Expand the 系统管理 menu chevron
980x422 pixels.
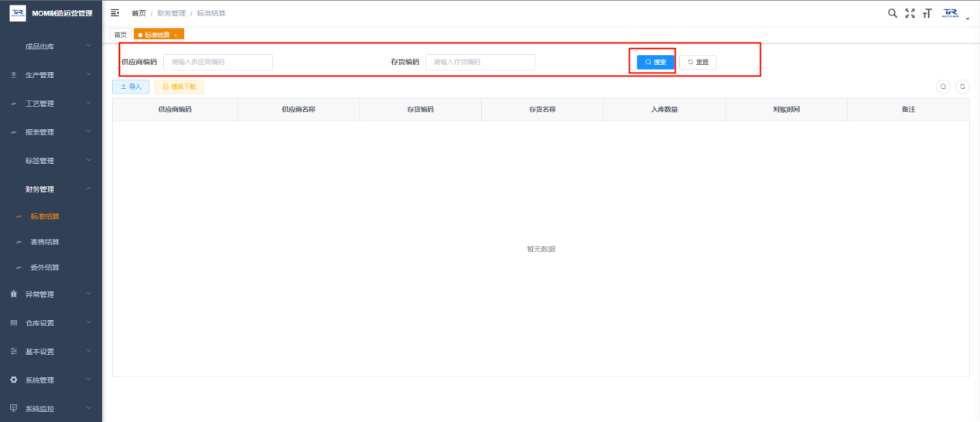pos(89,380)
